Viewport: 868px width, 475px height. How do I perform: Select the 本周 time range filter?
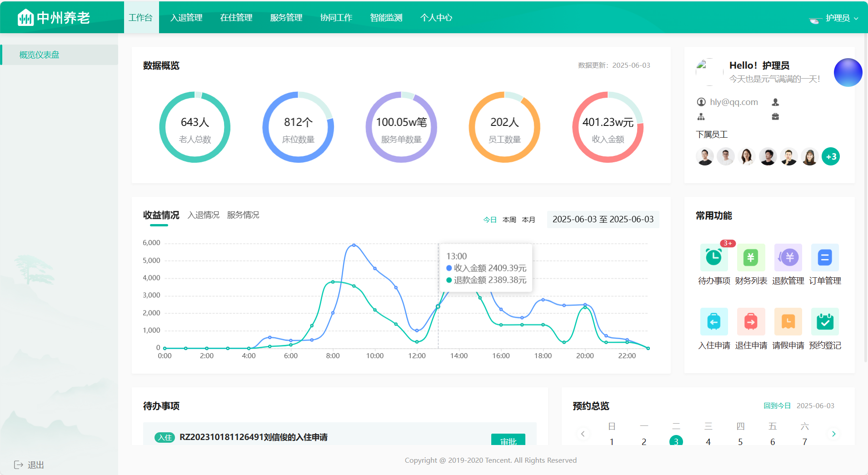click(x=509, y=220)
